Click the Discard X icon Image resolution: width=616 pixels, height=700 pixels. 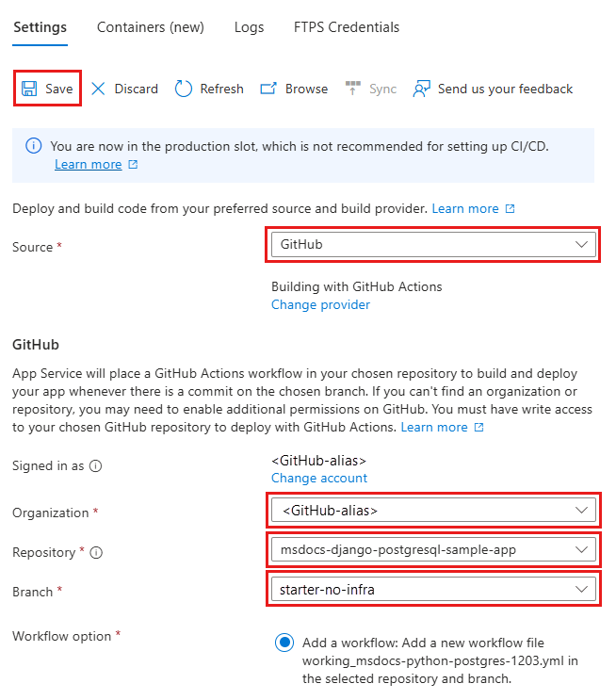click(x=98, y=89)
